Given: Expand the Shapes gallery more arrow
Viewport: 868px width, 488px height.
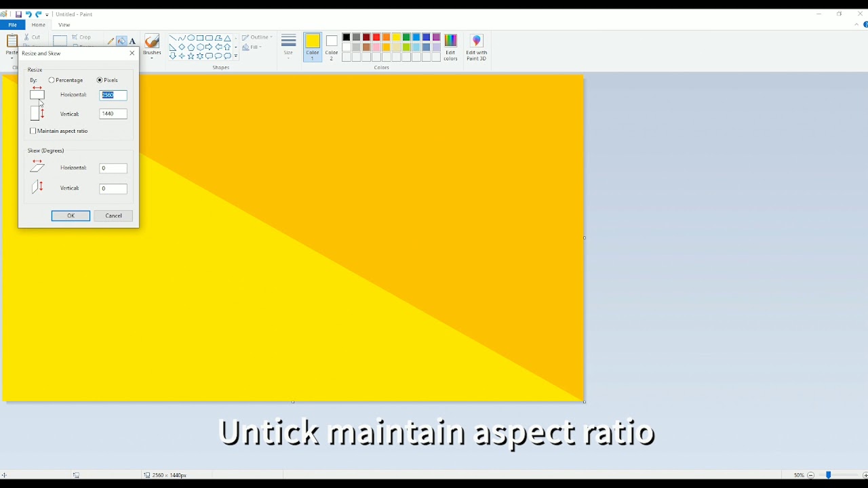Looking at the screenshot, I should point(236,56).
